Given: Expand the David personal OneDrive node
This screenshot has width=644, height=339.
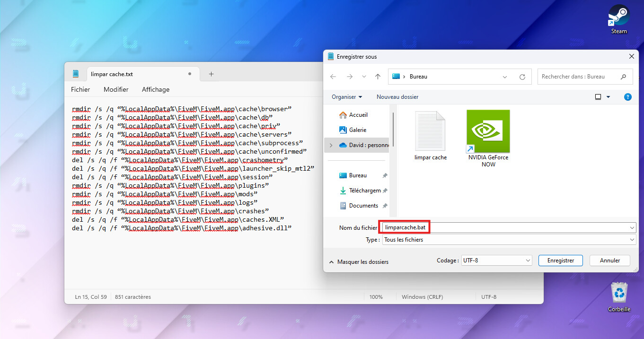Looking at the screenshot, I should click(331, 145).
